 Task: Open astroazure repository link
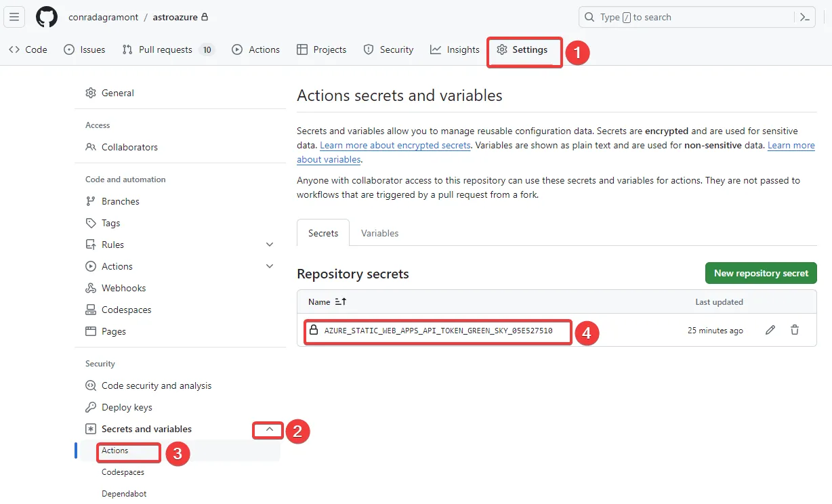pos(174,17)
